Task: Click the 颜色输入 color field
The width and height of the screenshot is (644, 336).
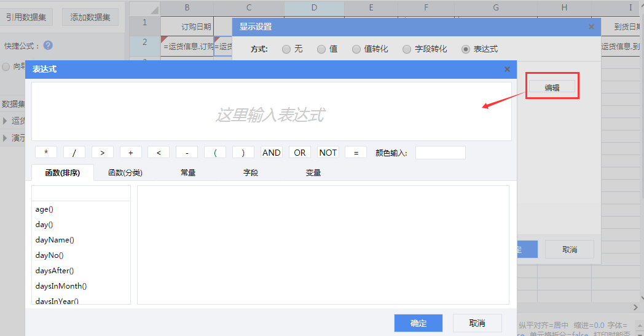Action: [440, 153]
